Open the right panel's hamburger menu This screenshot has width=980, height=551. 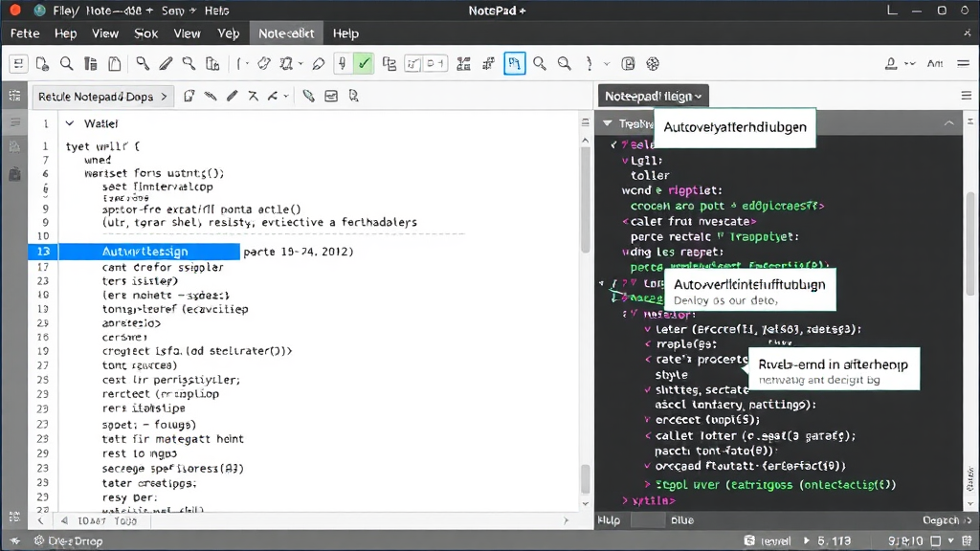tap(967, 96)
